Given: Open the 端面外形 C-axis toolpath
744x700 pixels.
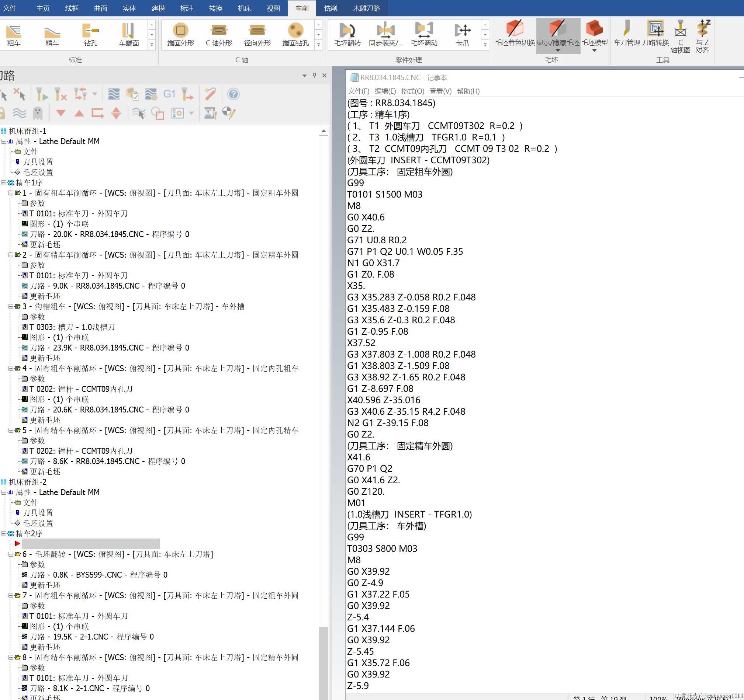Looking at the screenshot, I should (180, 35).
